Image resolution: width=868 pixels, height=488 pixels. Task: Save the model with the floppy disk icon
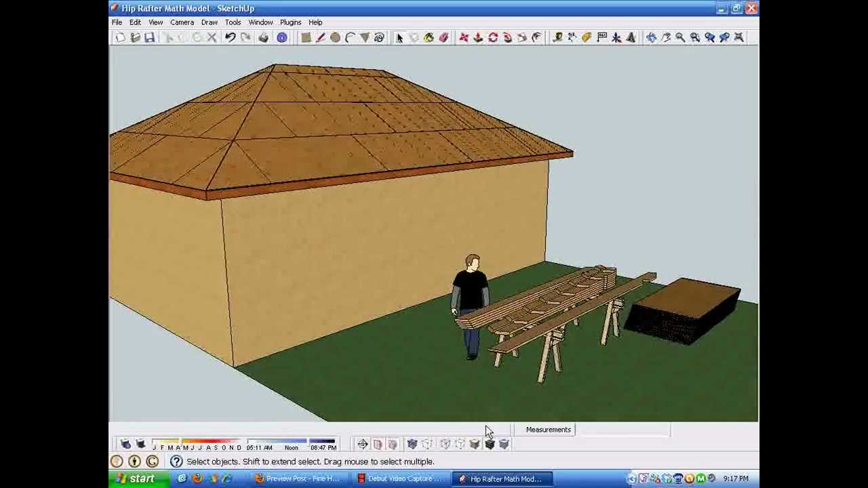click(149, 38)
